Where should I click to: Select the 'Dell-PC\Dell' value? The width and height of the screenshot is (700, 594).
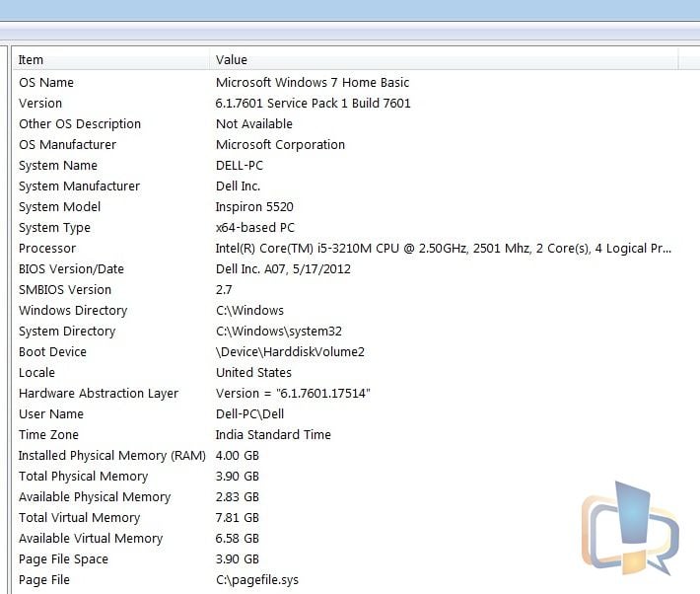[249, 414]
